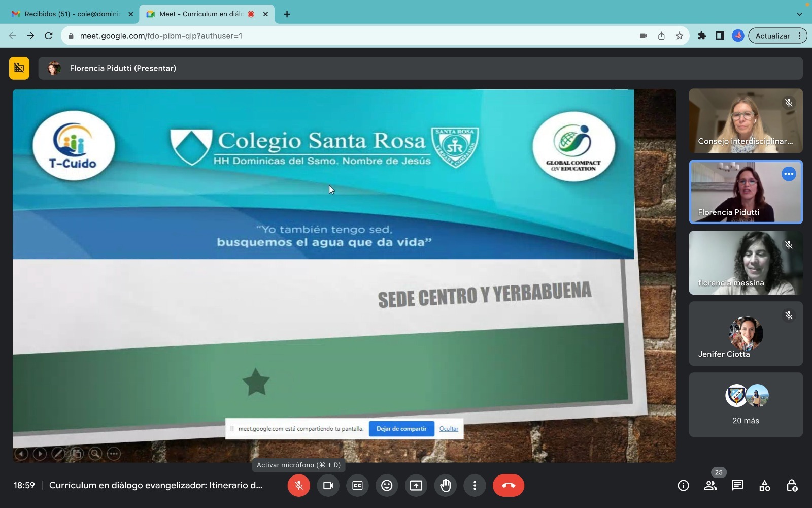Go forward in browser history
Viewport: 812px width, 508px height.
30,36
